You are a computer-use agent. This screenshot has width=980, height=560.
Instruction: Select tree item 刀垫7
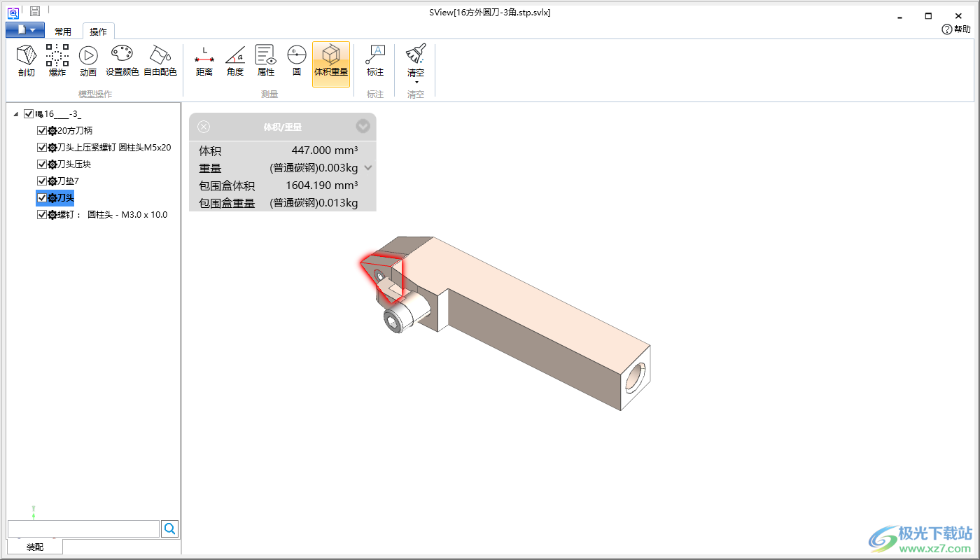point(68,181)
